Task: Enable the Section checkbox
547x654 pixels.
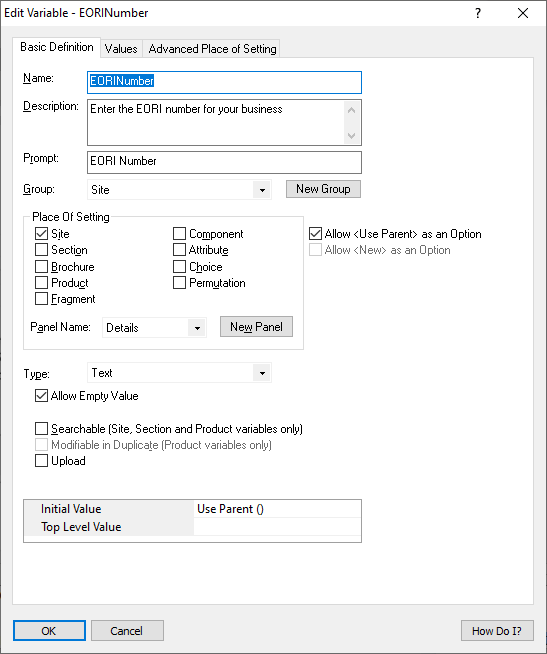Action: (41, 250)
